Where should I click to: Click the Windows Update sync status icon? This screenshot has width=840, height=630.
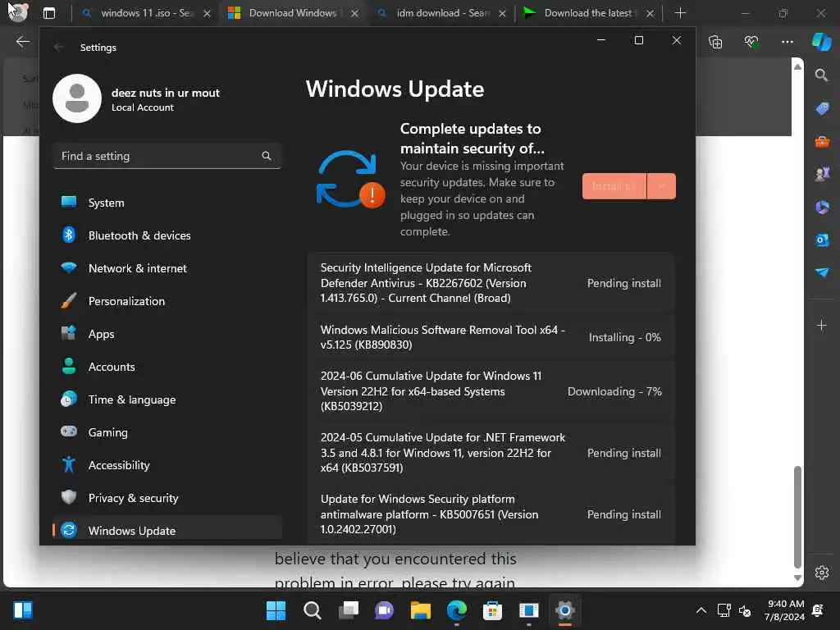[349, 179]
